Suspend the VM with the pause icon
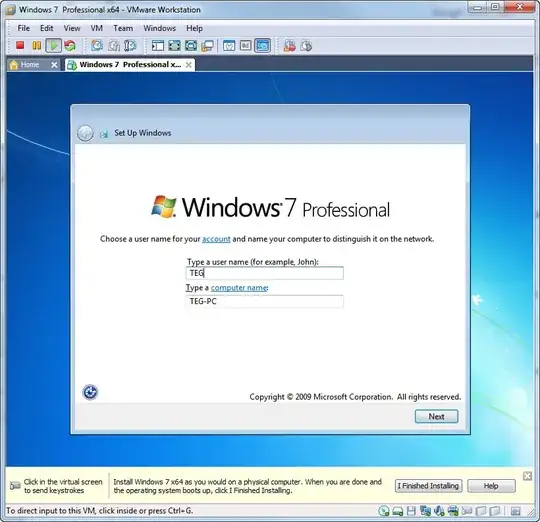The width and height of the screenshot is (540, 522). pos(37,45)
